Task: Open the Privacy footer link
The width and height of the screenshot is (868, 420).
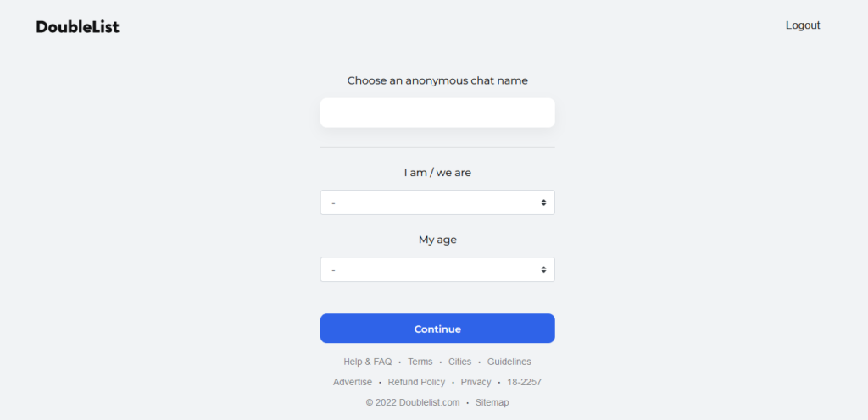Action: click(476, 382)
